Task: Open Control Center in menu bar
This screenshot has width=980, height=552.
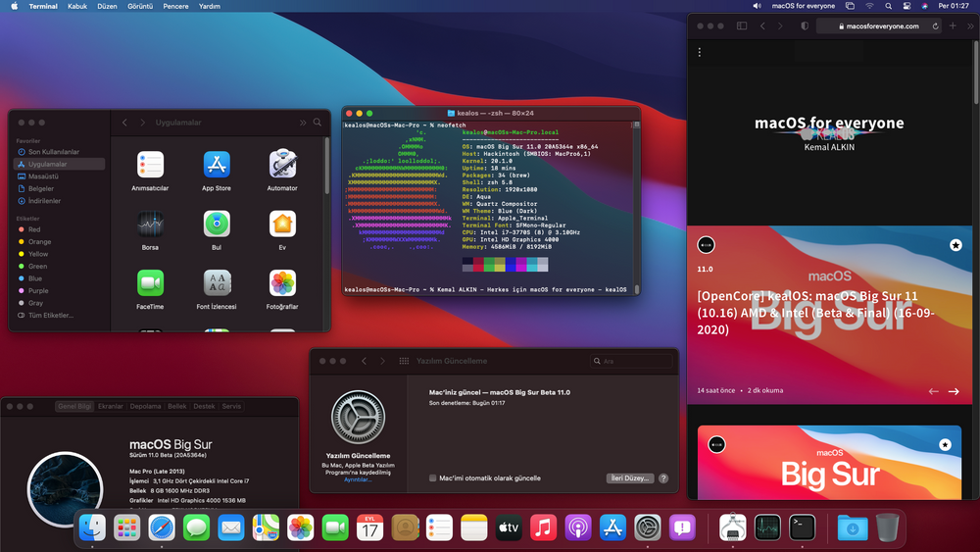Action: pos(906,6)
